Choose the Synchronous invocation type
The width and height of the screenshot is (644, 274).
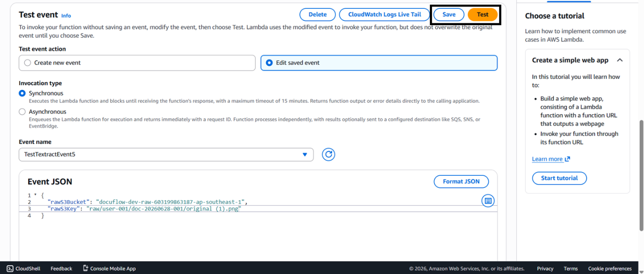pyautogui.click(x=22, y=94)
